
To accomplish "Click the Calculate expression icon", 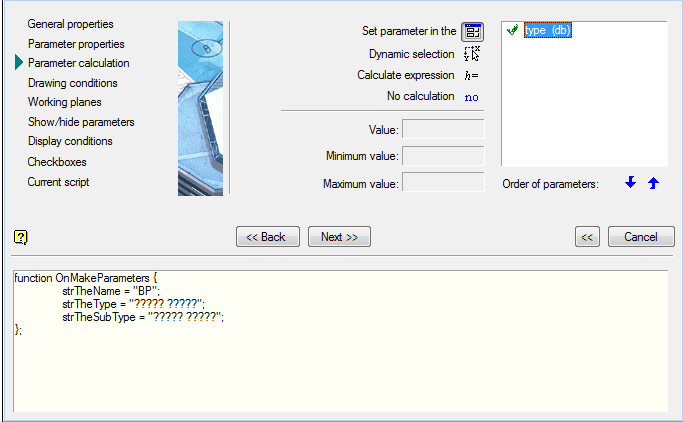I will pos(472,75).
